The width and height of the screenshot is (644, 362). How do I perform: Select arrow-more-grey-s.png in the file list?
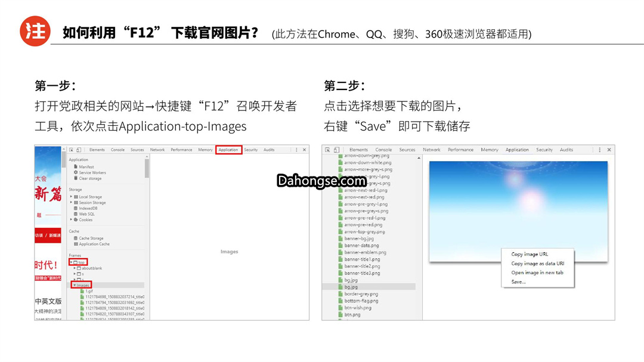(369, 169)
